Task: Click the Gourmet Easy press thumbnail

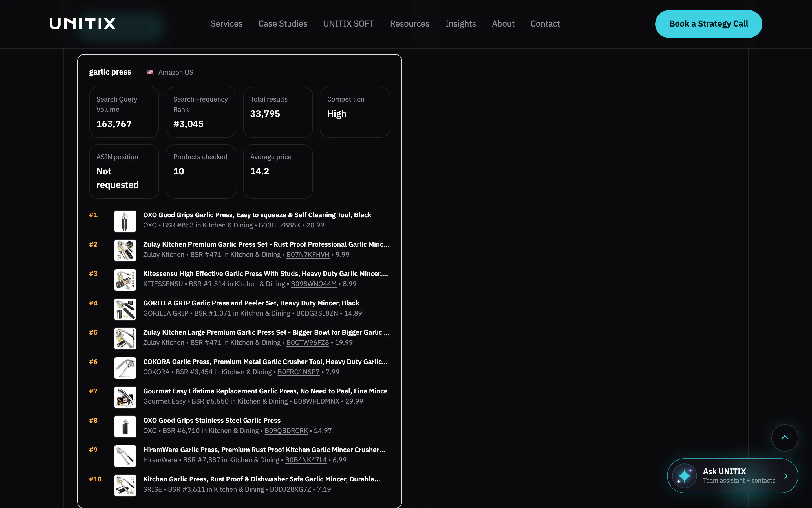Action: 125,397
